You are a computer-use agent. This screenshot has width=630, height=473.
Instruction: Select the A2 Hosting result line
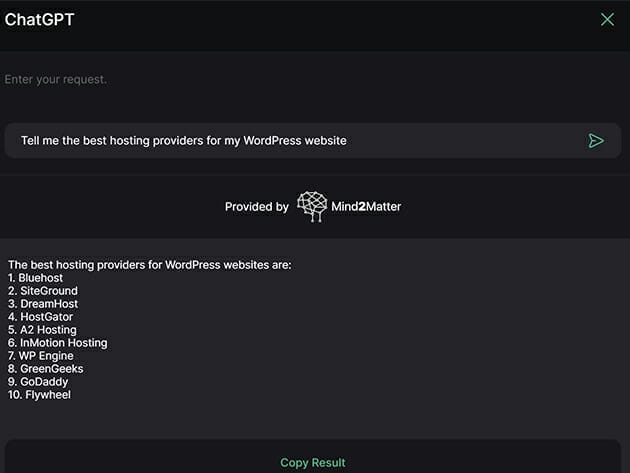(x=42, y=330)
